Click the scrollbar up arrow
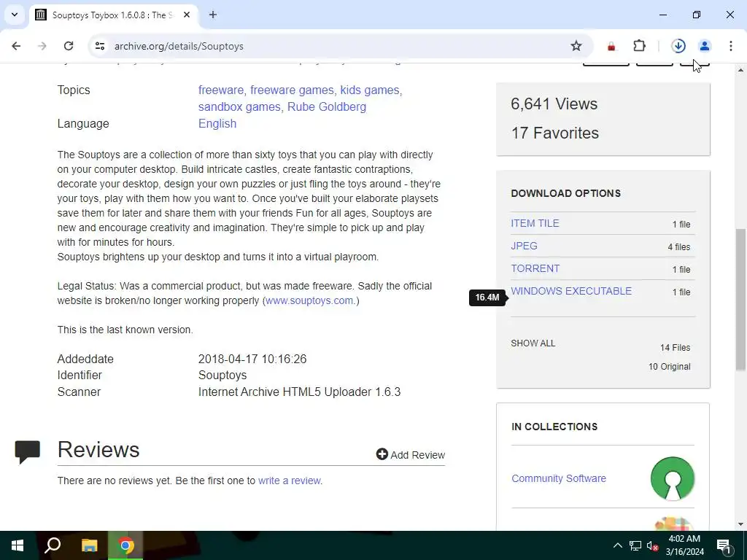747x560 pixels. 741,70
